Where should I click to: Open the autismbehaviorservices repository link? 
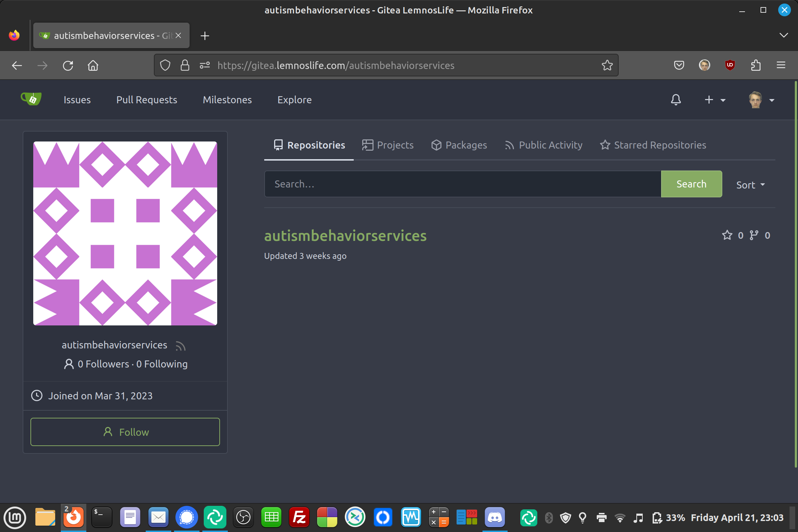(x=345, y=236)
